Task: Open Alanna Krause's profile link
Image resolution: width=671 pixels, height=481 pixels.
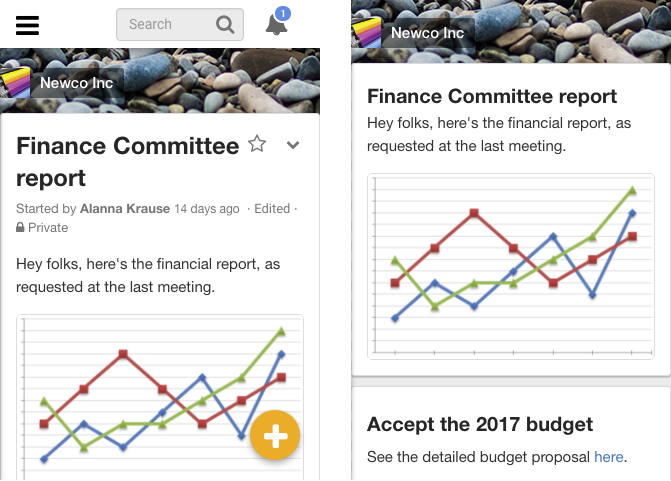Action: point(125,208)
